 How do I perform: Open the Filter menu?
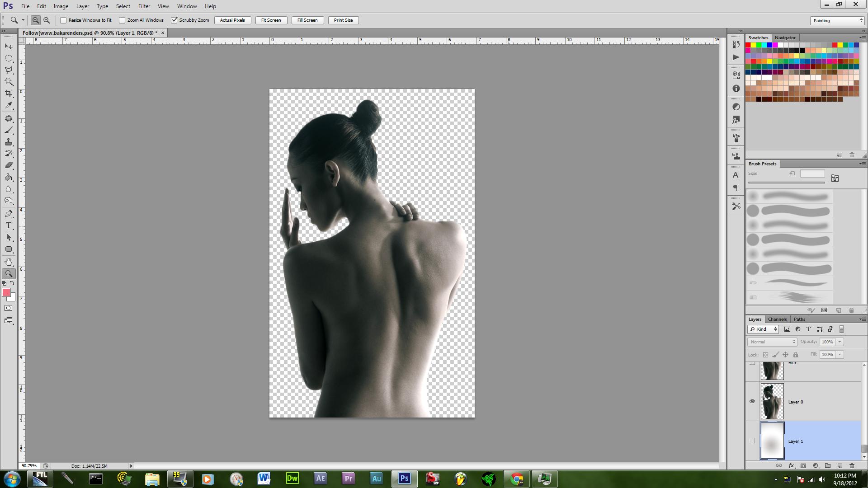pyautogui.click(x=144, y=6)
